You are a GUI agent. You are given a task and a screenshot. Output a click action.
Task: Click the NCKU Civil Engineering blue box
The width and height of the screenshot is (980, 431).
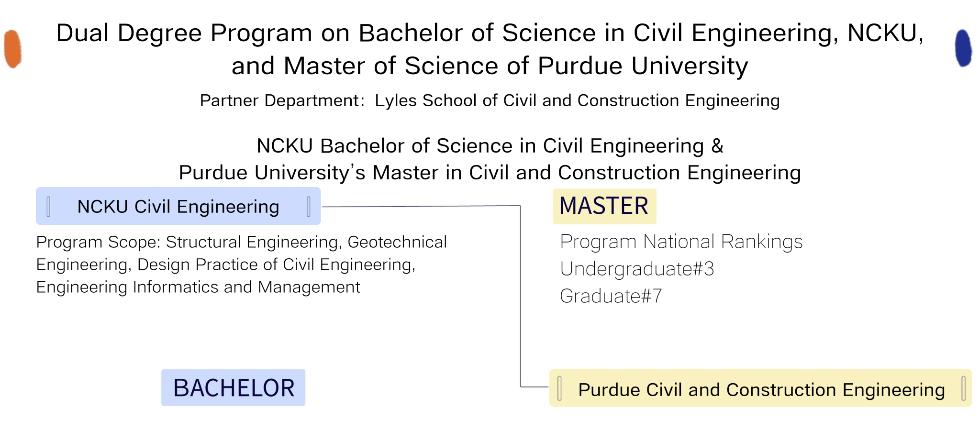click(x=178, y=206)
